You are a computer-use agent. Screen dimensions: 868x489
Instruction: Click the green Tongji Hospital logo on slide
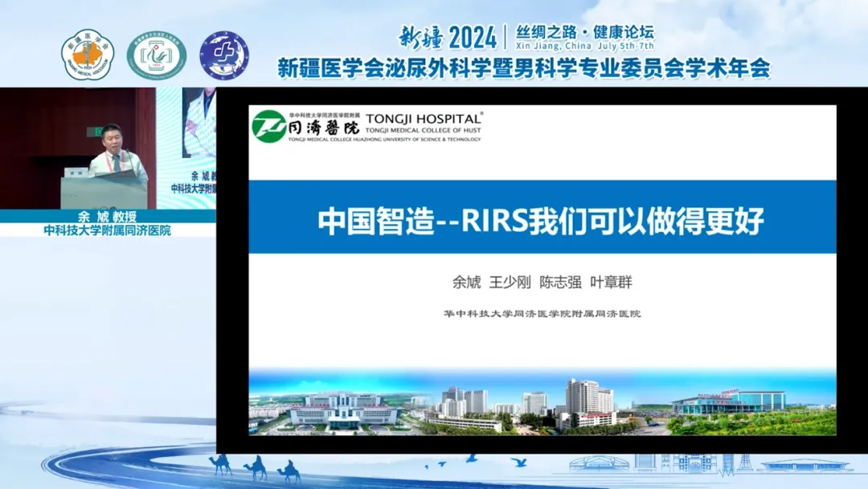(268, 126)
